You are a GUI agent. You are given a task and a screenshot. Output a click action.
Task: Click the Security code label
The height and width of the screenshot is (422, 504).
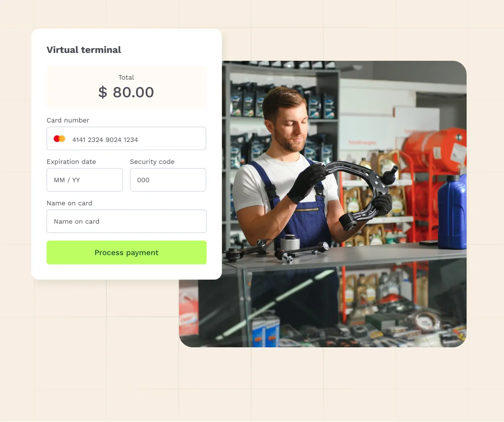coord(152,162)
